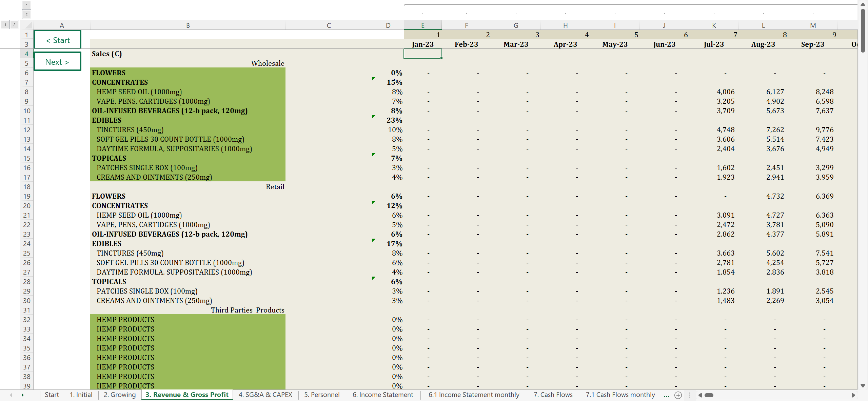Select column E header
The image size is (868, 401).
pyautogui.click(x=422, y=25)
